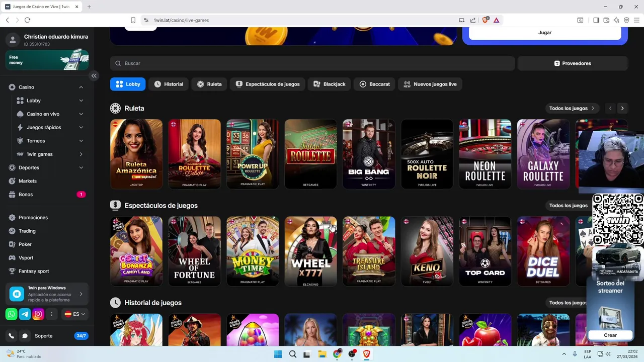Click the Buscar search field
644x362 pixels.
pyautogui.click(x=312, y=63)
